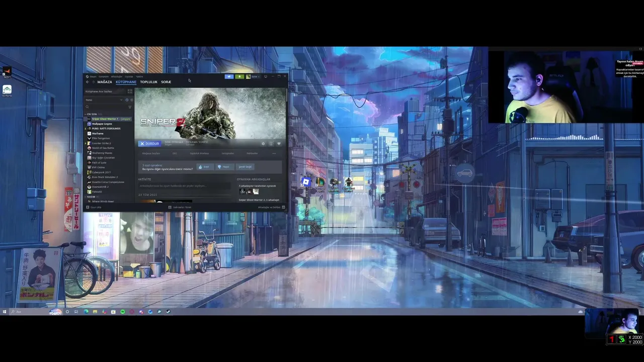Open the Arkadaşlar menu
This screenshot has height=362, width=644.
(117, 76)
